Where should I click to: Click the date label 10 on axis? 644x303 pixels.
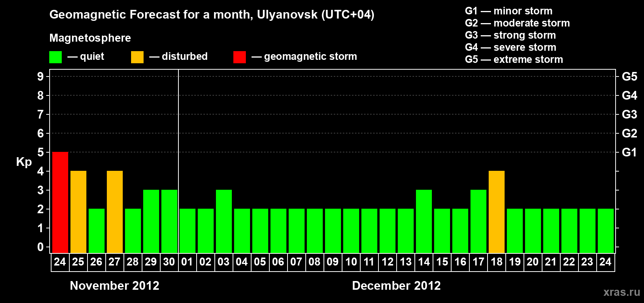pos(351,262)
